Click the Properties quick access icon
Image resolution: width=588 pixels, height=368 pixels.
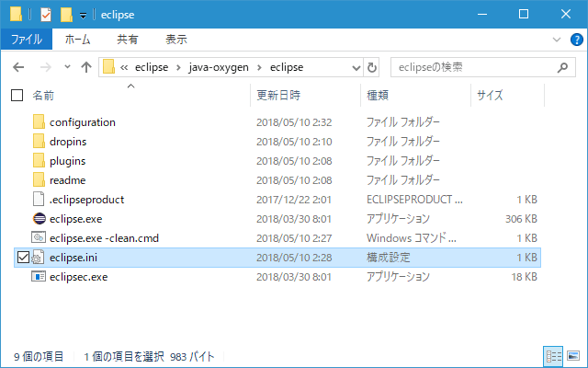[46, 15]
